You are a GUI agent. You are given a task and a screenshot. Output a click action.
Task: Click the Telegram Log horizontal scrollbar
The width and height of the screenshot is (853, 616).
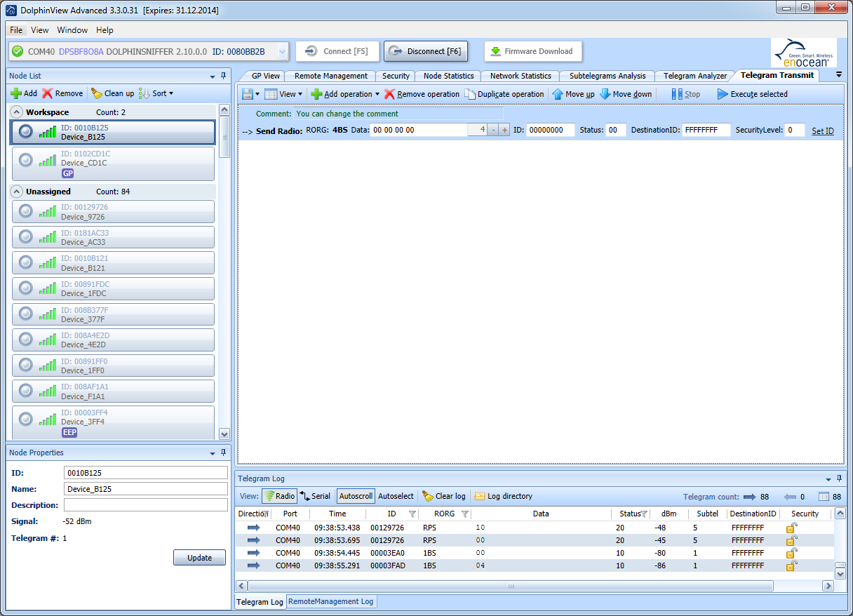(511, 586)
